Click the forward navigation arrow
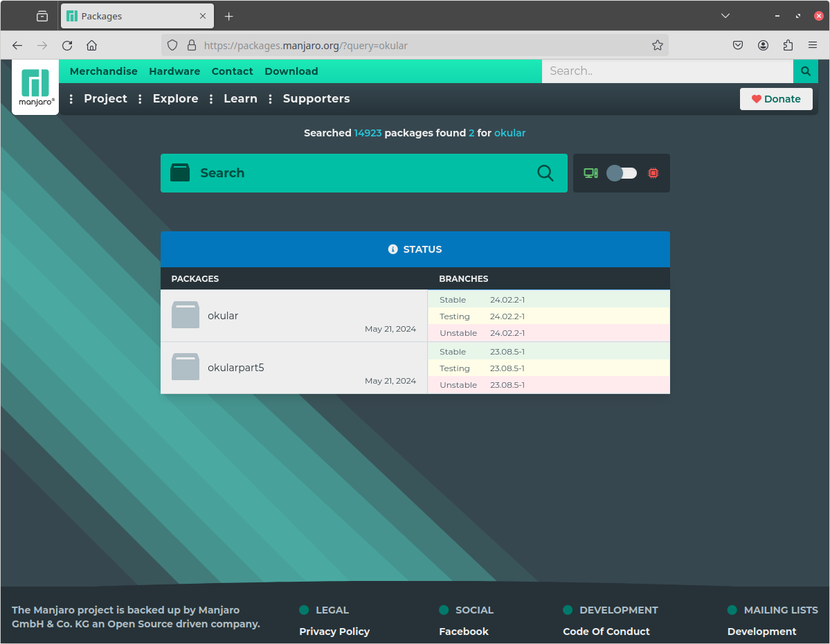Screen dimensions: 830x644 pyautogui.click(x=42, y=46)
